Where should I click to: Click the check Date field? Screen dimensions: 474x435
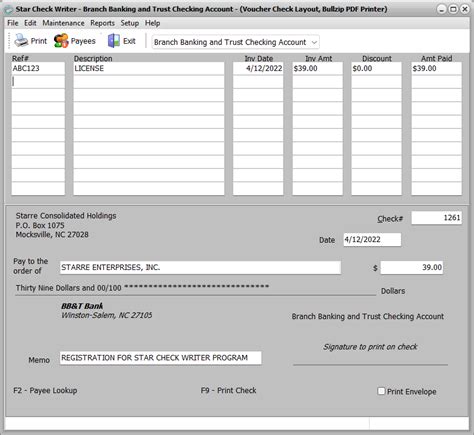(372, 240)
